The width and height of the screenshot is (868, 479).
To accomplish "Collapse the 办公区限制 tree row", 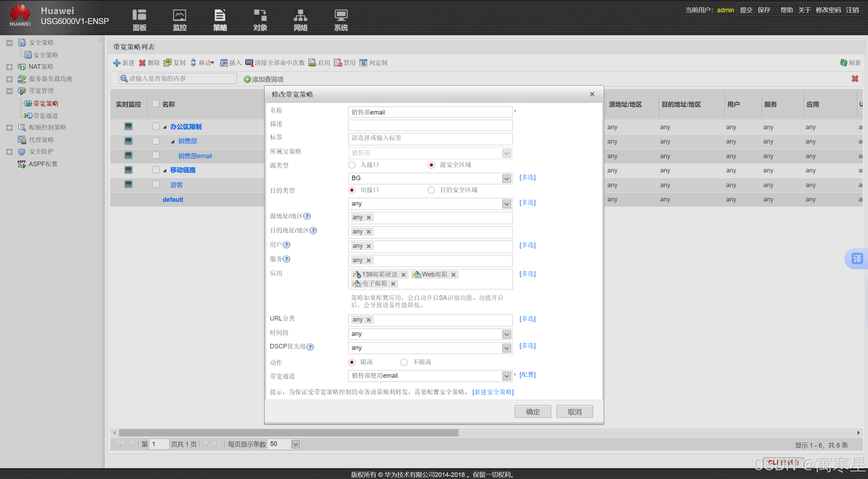I will (165, 127).
